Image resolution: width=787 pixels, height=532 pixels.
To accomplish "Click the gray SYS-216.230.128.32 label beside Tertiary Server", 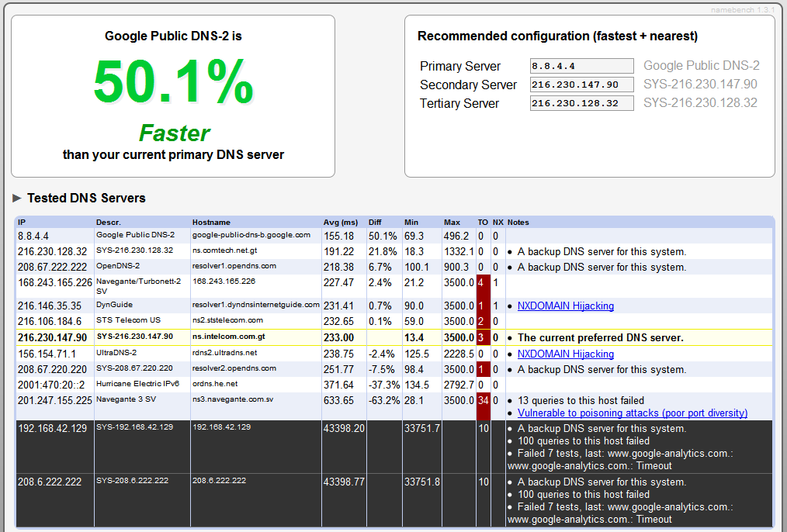I will pos(700,103).
